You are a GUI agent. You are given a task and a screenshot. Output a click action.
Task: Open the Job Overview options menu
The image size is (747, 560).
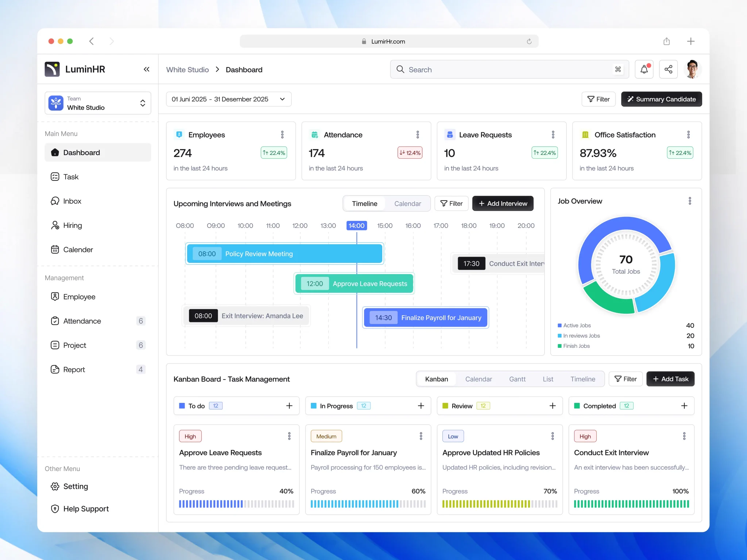point(690,201)
